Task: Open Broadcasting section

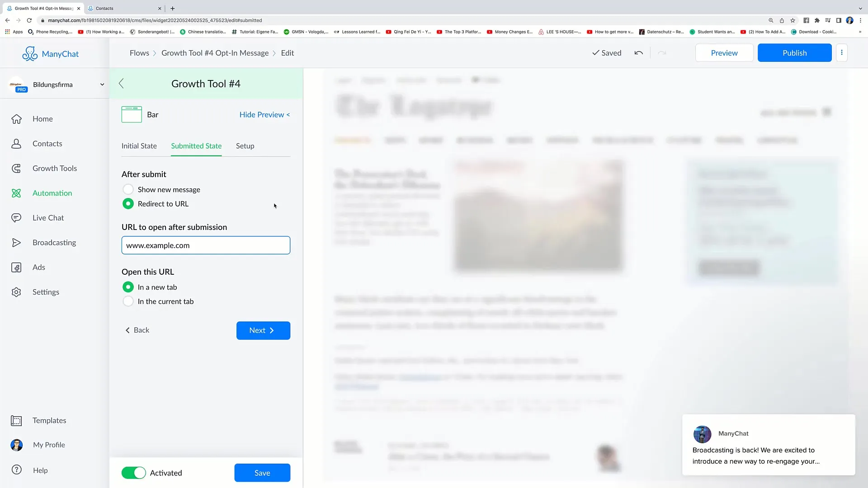Action: 54,242
